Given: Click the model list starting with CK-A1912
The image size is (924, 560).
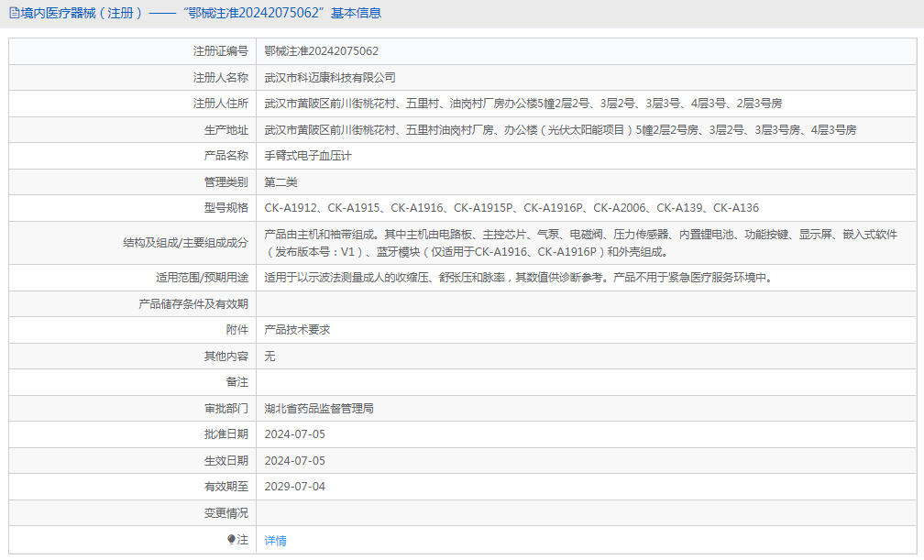Looking at the screenshot, I should pos(511,208).
